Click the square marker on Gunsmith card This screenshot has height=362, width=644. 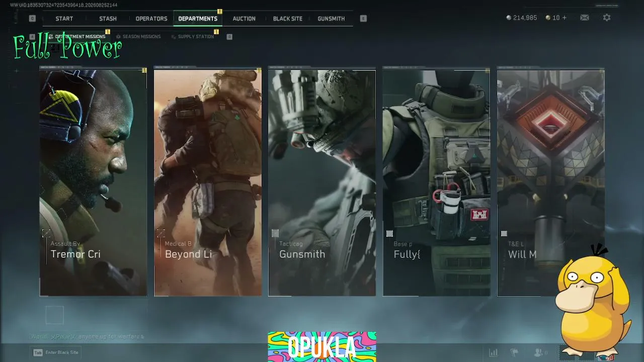point(275,233)
